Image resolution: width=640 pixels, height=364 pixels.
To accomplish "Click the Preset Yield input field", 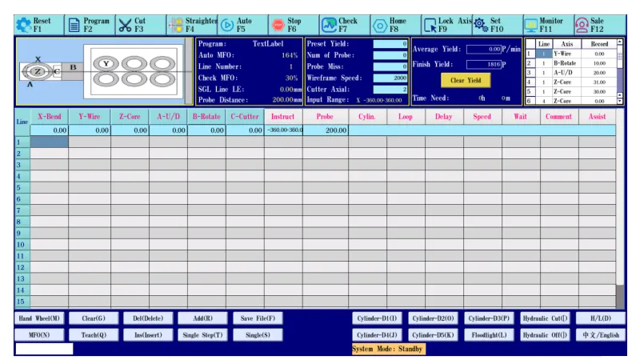I will click(390, 44).
